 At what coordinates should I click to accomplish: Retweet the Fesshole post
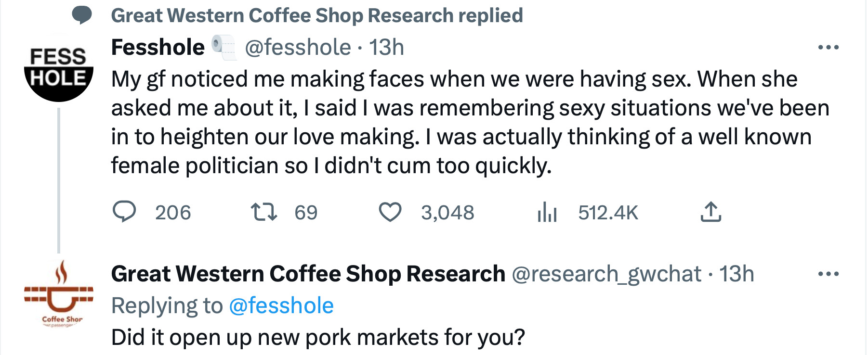(264, 212)
